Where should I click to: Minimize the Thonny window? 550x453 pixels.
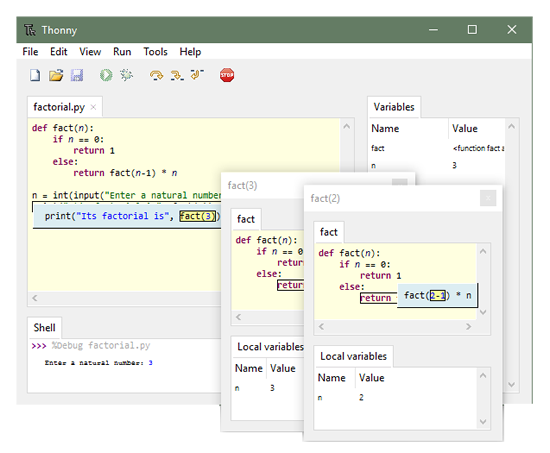(434, 30)
